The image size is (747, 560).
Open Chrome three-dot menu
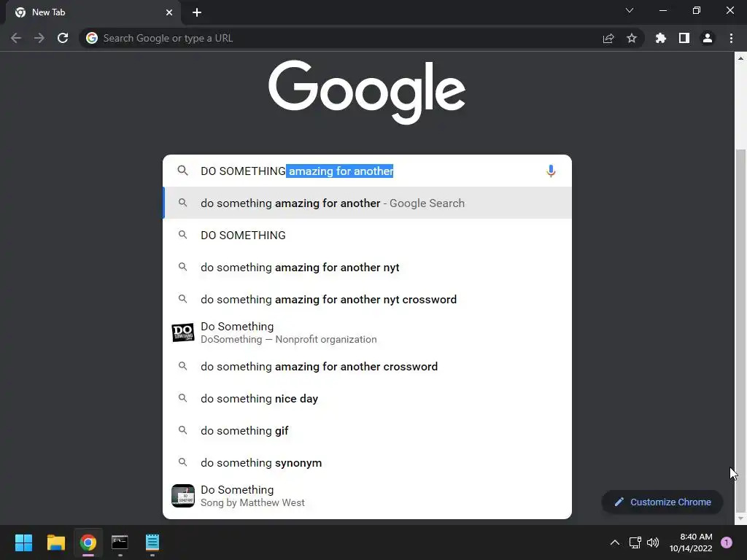pos(731,38)
